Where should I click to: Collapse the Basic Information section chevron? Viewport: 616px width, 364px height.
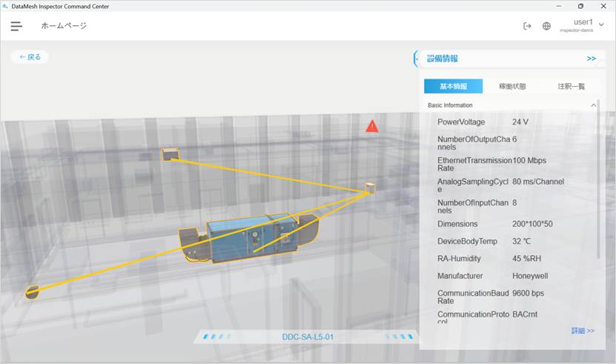(x=593, y=105)
